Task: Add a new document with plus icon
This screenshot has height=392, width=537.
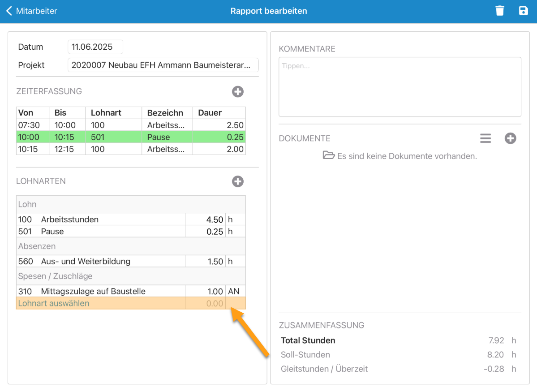Action: pyautogui.click(x=510, y=138)
